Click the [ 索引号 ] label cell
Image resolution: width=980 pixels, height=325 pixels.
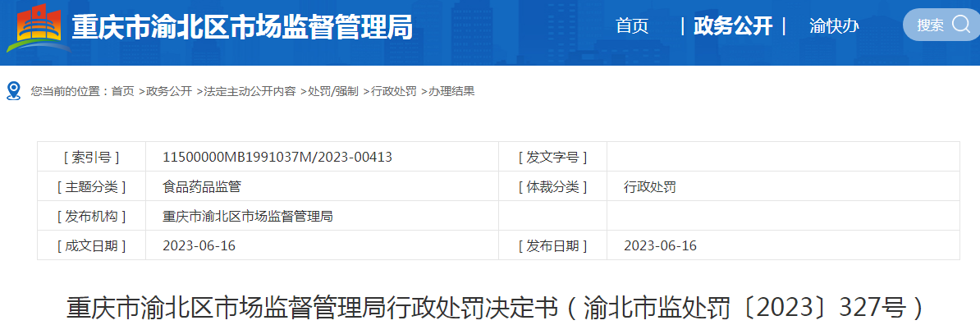coord(91,157)
